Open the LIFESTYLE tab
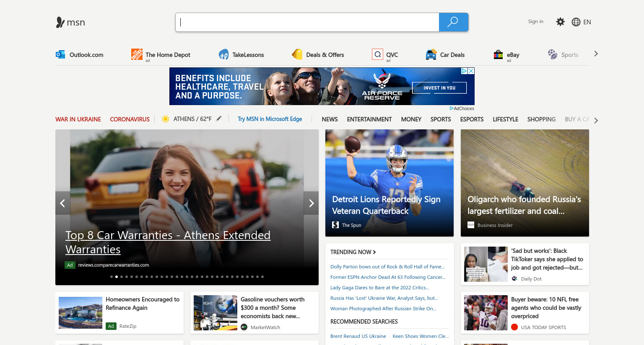 [x=505, y=119]
